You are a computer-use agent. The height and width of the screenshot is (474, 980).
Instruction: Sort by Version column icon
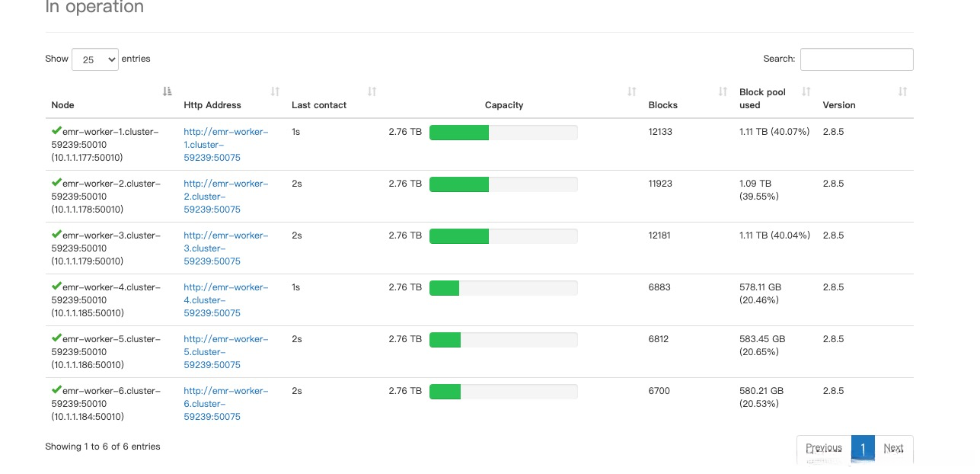click(x=902, y=91)
